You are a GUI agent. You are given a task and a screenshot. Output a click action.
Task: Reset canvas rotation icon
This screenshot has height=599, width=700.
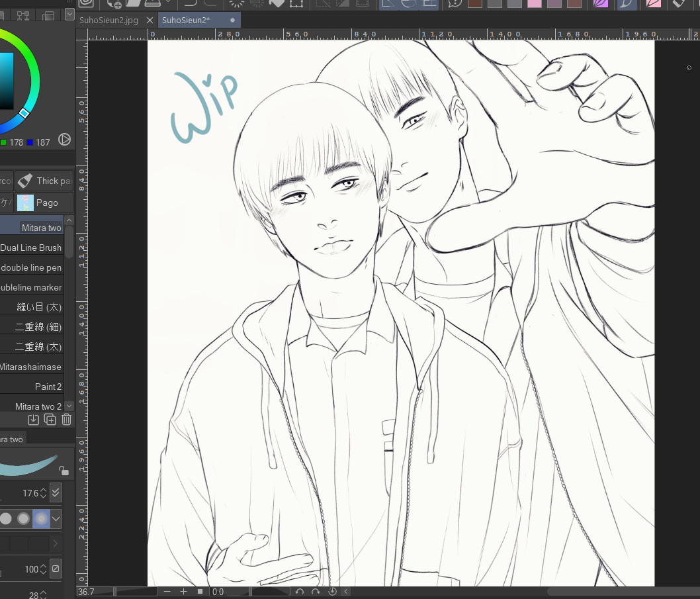click(332, 592)
